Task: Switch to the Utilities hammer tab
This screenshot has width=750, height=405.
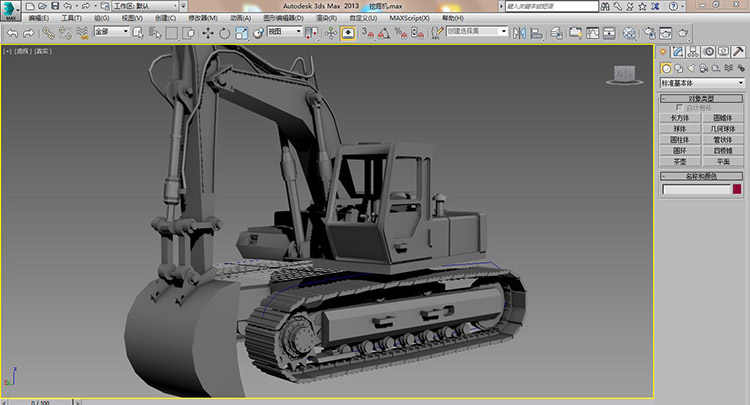Action: coord(740,51)
